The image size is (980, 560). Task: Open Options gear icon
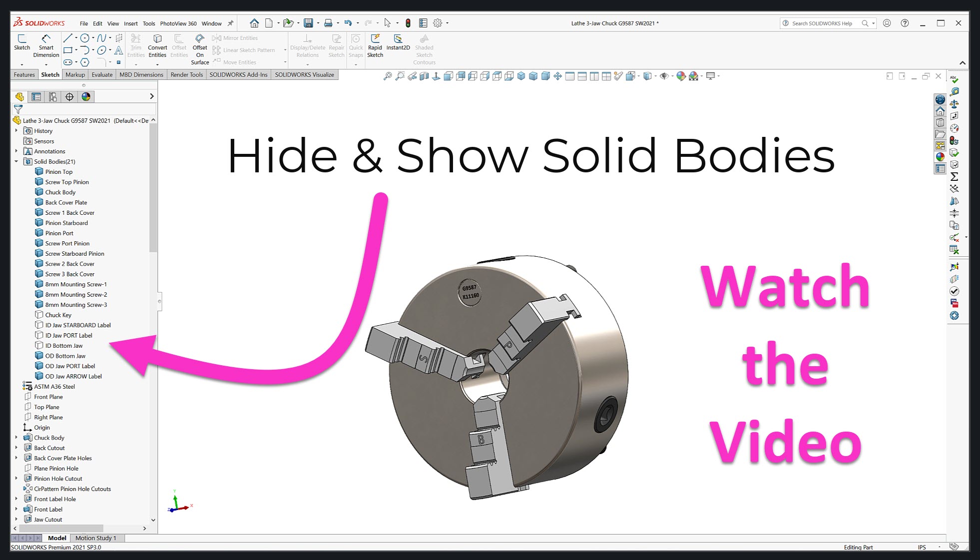(438, 23)
